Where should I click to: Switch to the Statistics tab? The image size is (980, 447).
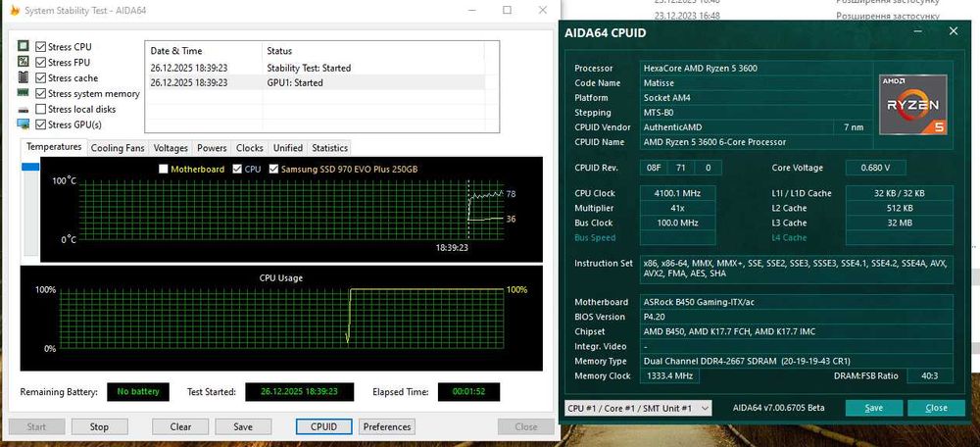(x=329, y=148)
